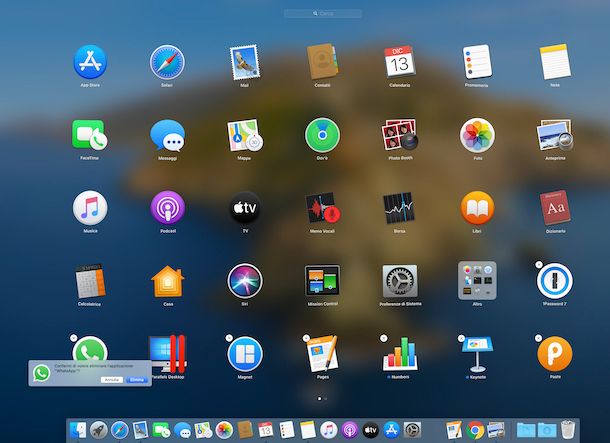Launch Safari from the Launchpad grid
610x443 pixels.
click(x=167, y=62)
